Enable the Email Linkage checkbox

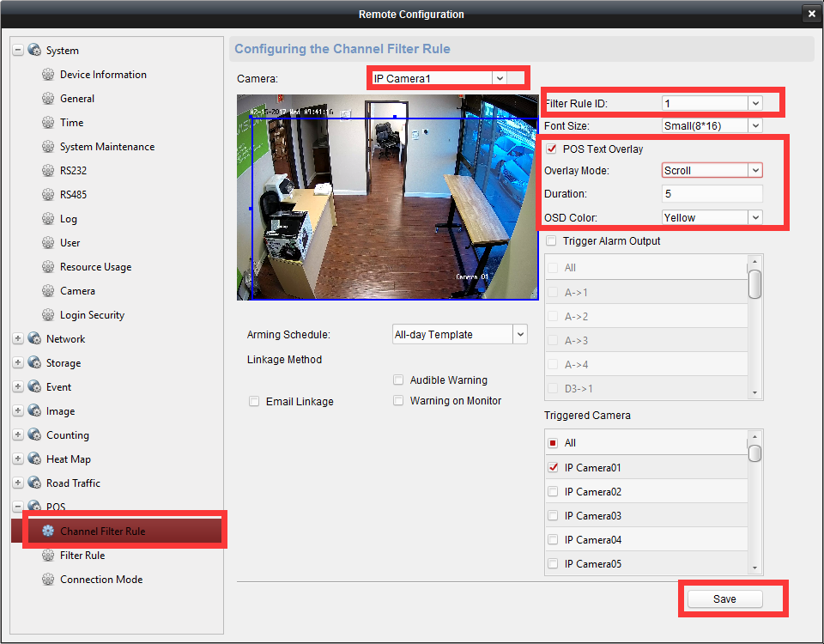pyautogui.click(x=254, y=401)
